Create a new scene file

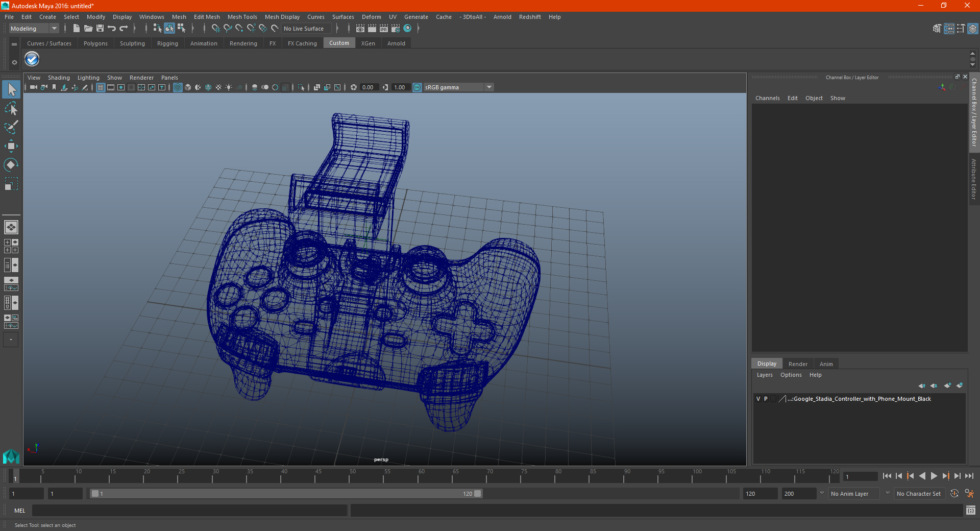click(76, 29)
